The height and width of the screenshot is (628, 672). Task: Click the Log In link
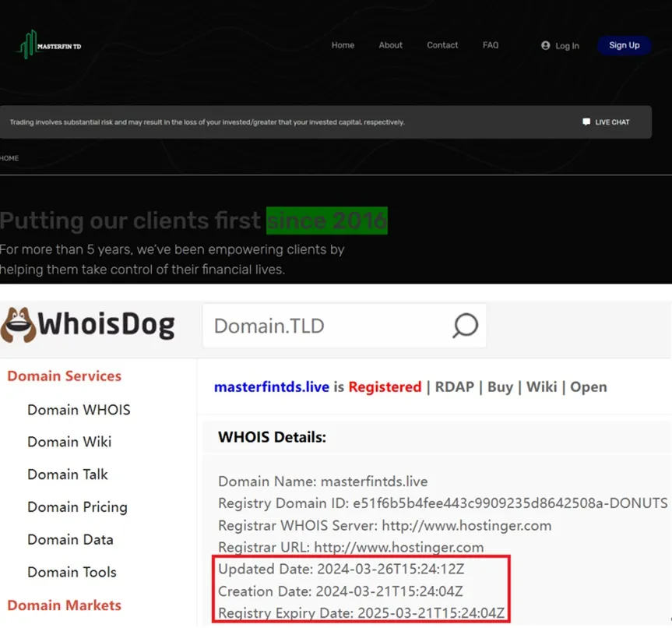tap(567, 46)
